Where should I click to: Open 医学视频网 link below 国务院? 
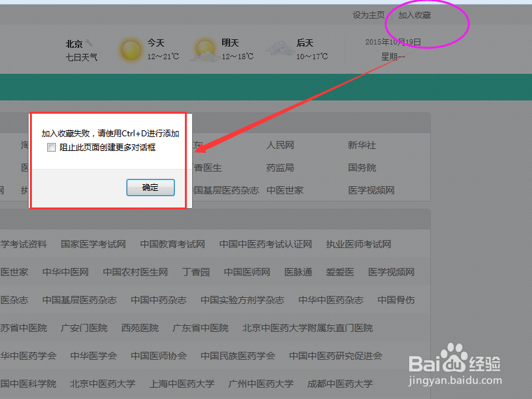tap(371, 190)
